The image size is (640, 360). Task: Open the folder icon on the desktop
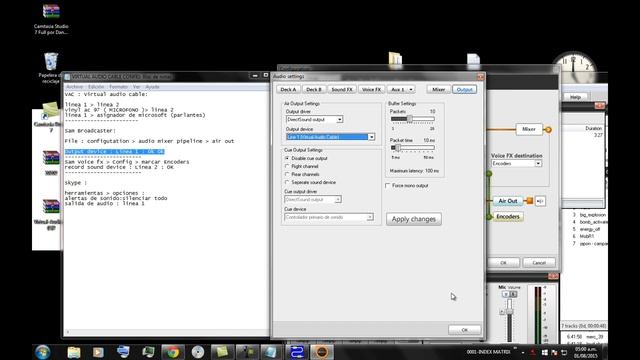click(x=395, y=58)
